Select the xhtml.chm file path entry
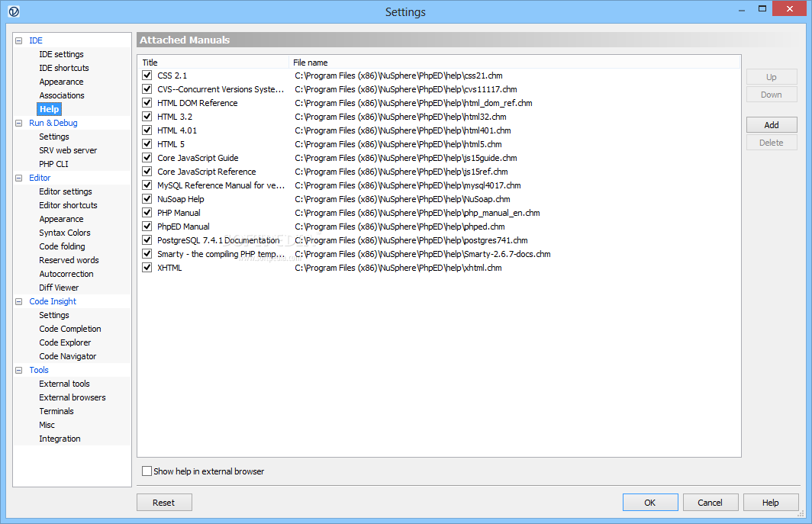812x524 pixels. click(398, 268)
